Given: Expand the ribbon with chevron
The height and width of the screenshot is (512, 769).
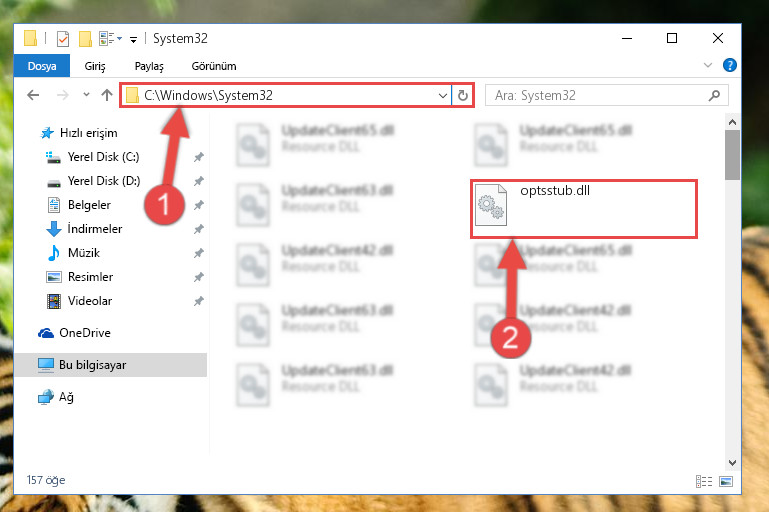Looking at the screenshot, I should click(x=708, y=65).
